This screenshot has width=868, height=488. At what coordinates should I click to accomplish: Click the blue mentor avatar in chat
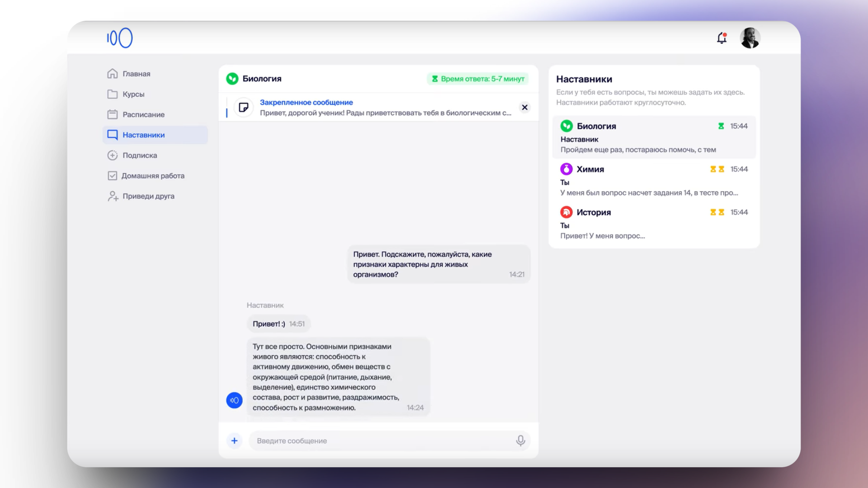pyautogui.click(x=234, y=400)
